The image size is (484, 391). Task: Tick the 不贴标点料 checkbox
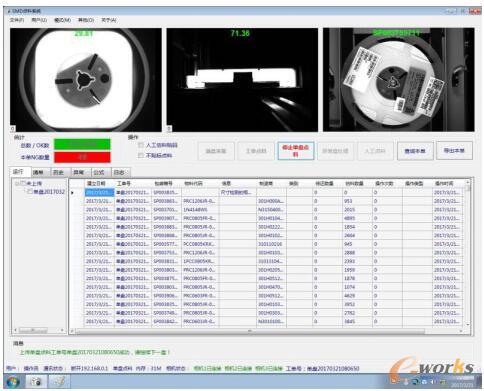141,155
